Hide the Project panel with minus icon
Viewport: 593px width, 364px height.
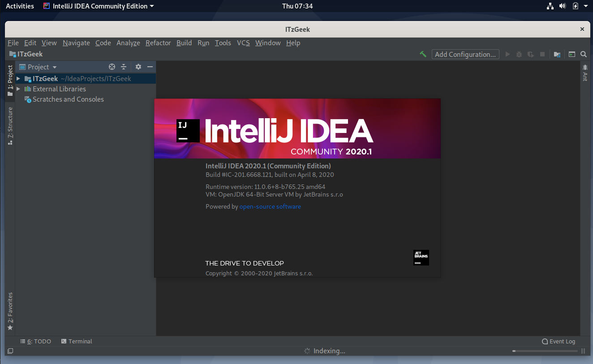[x=150, y=67]
